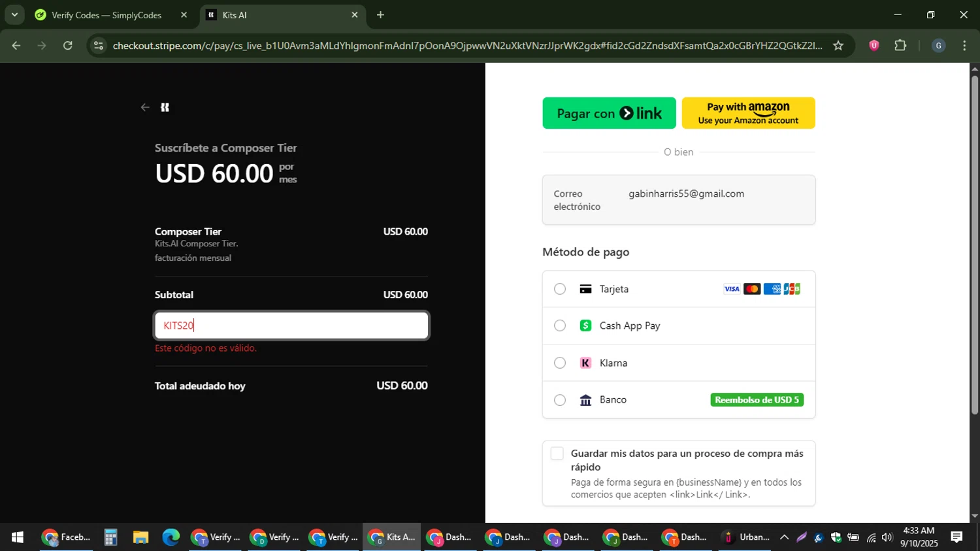Open the volume control in system tray
The image size is (980, 551).
point(887,537)
